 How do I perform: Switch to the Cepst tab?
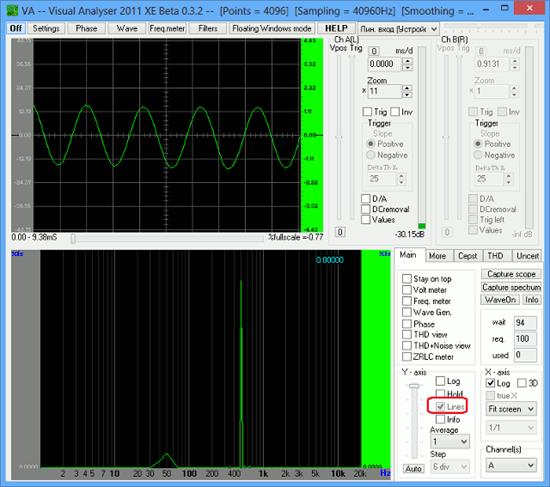click(x=468, y=256)
